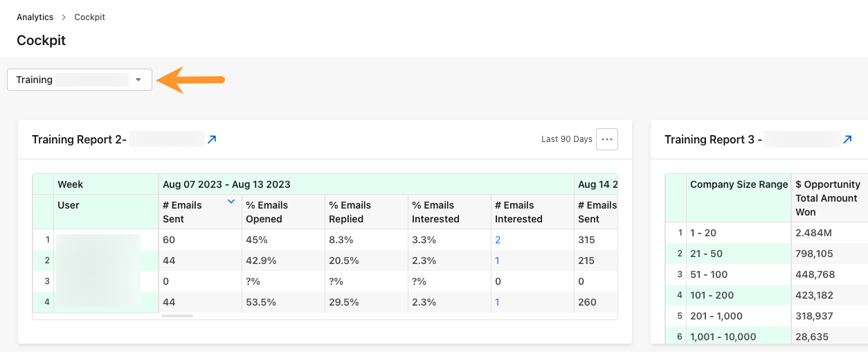Open row 4 # Emails Interested link
The width and height of the screenshot is (868, 352).
click(x=497, y=302)
